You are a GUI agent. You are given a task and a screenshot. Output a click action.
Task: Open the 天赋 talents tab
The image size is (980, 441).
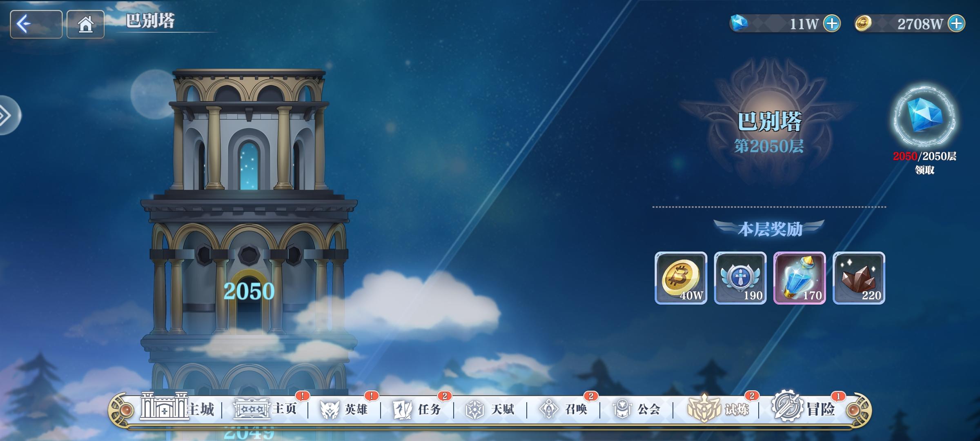point(490,408)
